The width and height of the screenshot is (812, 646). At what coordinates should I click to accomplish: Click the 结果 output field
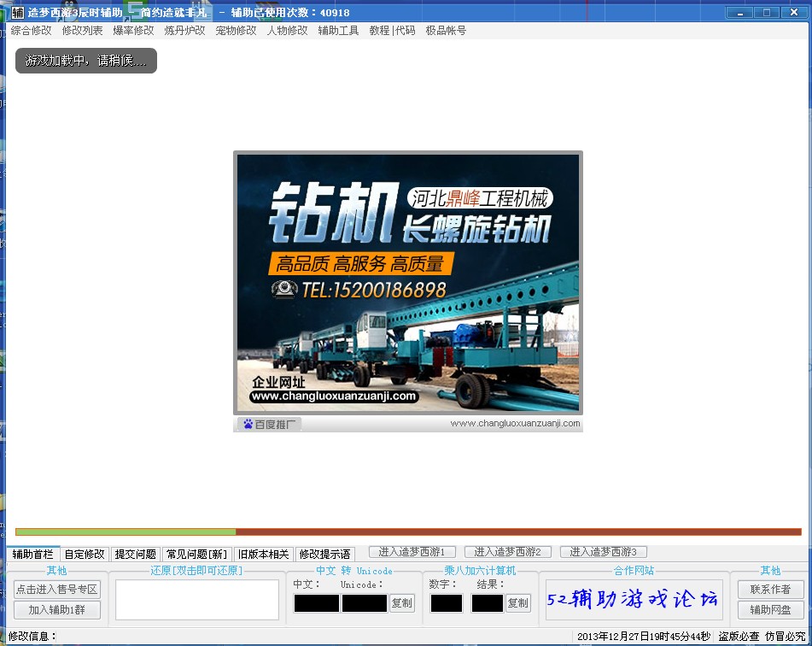tap(488, 603)
